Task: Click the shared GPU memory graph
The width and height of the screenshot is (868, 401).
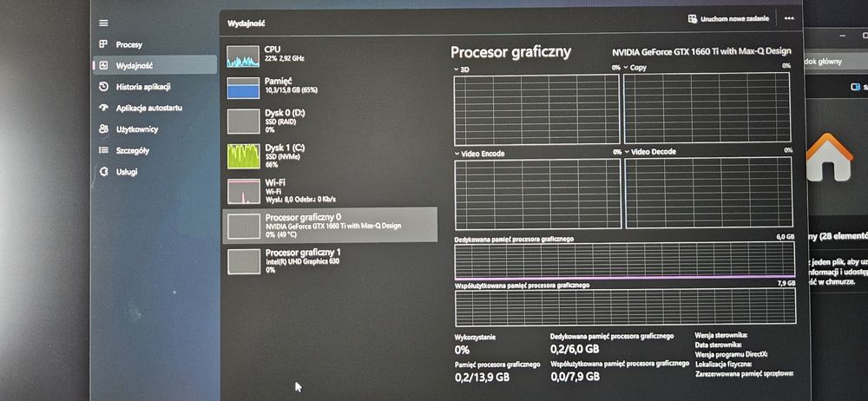Action: [x=626, y=307]
